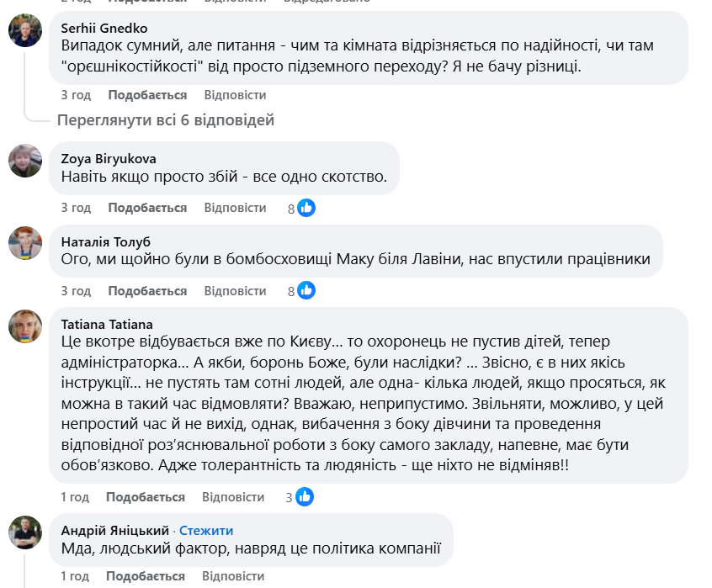The image size is (712, 588).
Task: Follow Андрій Яніцький with Стежити link
Action: pos(206,531)
